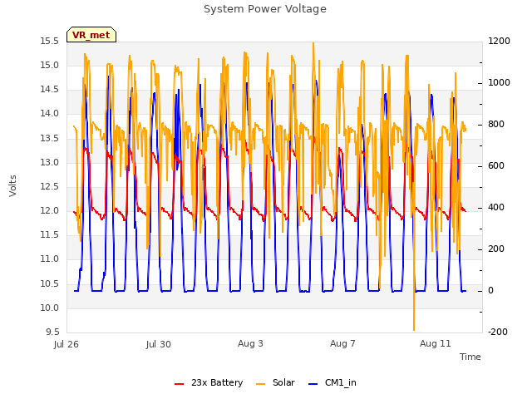
Task: Click the Aug 7 x-axis tick label
Action: tap(342, 343)
